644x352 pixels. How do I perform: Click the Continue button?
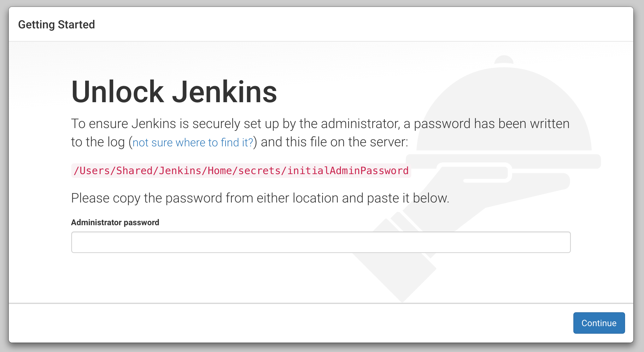click(599, 323)
